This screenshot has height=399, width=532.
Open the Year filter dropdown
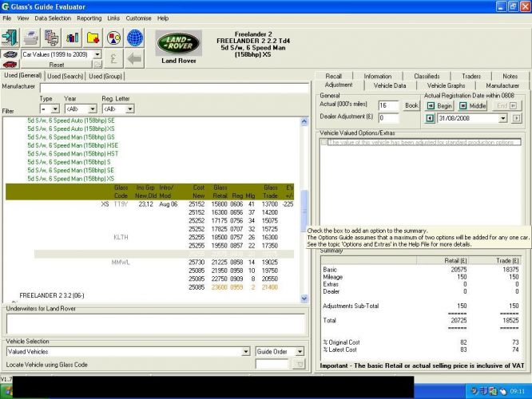[x=93, y=109]
